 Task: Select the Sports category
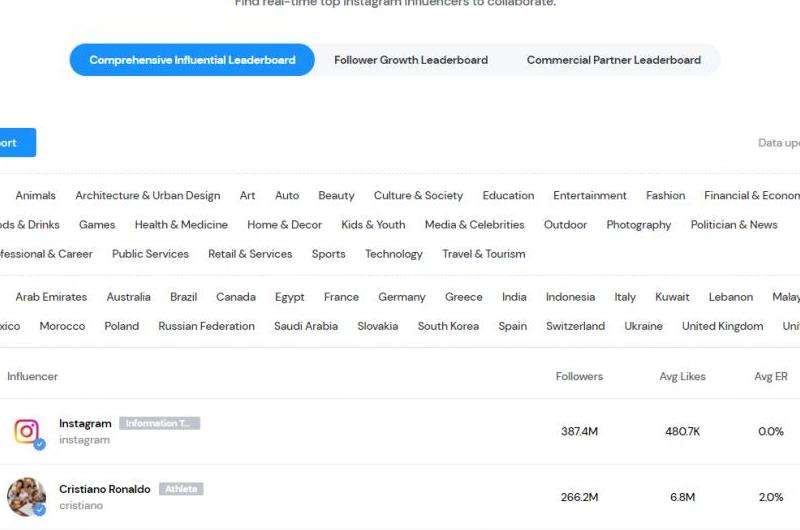tap(328, 254)
